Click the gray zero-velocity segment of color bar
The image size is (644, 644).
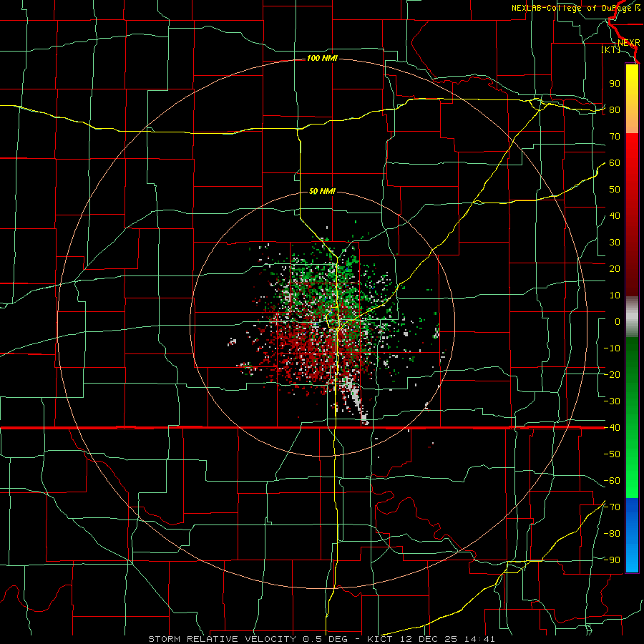click(632, 317)
